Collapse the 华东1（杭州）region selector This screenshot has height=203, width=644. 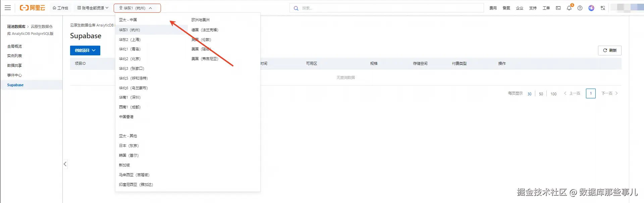pos(137,8)
